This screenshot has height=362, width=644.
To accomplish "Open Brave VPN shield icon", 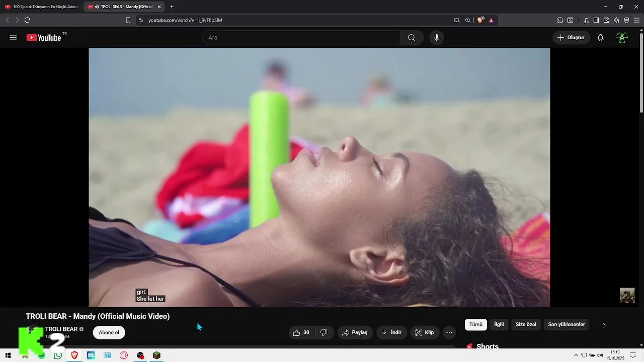I will pyautogui.click(x=626, y=20).
